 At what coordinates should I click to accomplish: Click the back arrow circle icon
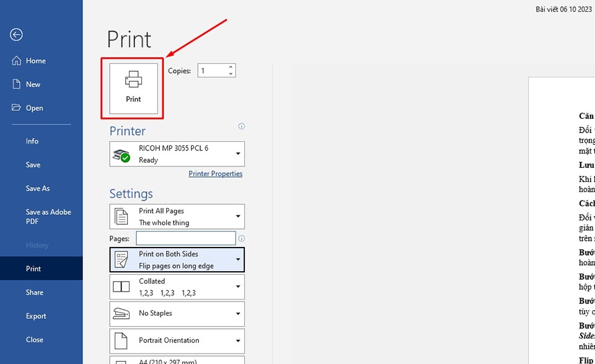(x=16, y=35)
